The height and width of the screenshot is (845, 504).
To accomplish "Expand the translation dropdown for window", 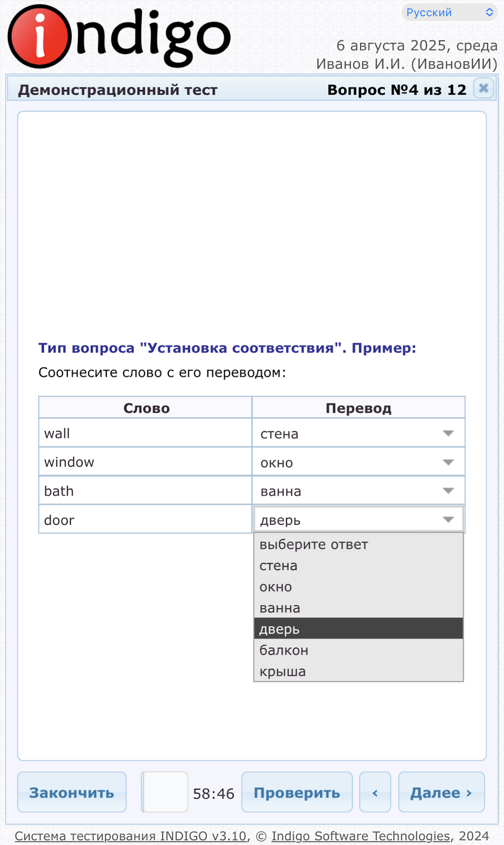I will [358, 462].
